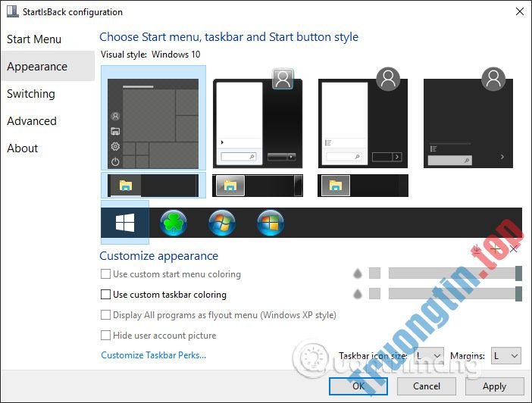
Task: Click the X icon to remove start button image
Action: tap(514, 249)
